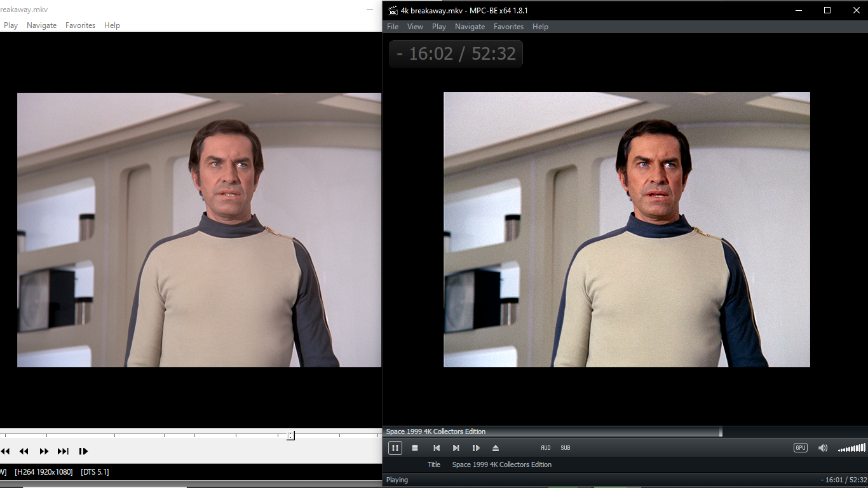Open the SUB subtitle track selector
This screenshot has width=868, height=488.
tap(566, 448)
